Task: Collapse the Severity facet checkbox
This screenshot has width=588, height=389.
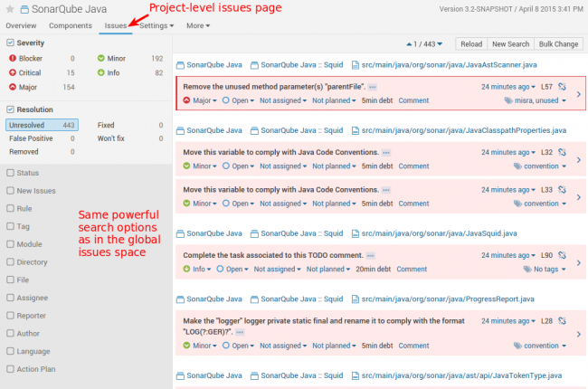Action: point(11,43)
